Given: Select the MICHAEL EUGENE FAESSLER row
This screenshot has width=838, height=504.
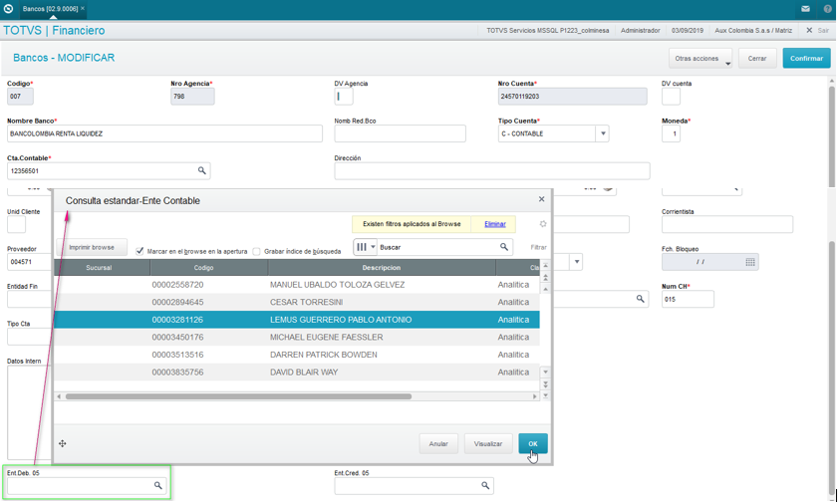Looking at the screenshot, I should pyautogui.click(x=297, y=337).
